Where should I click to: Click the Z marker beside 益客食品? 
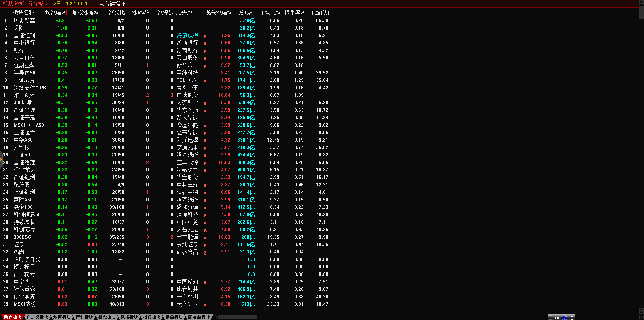[205, 252]
